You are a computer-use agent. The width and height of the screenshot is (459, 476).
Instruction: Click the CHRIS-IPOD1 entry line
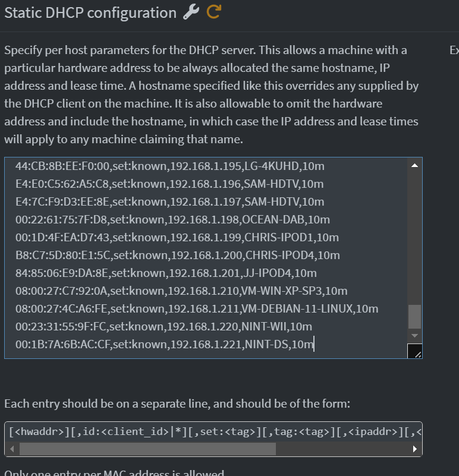click(x=172, y=237)
